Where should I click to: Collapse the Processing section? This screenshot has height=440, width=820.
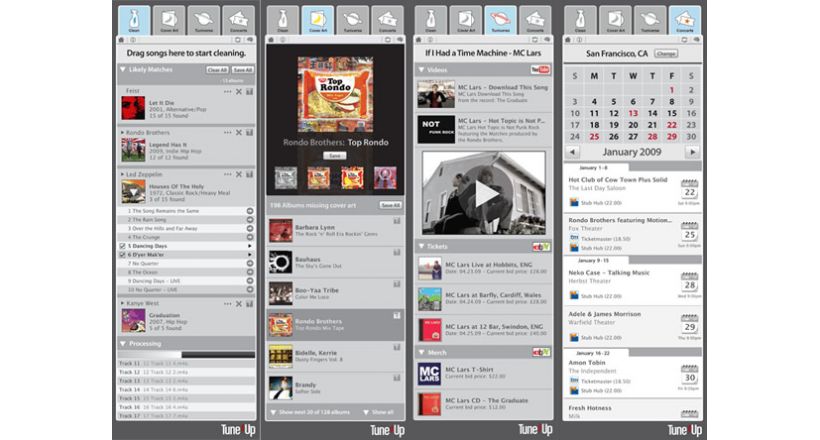click(123, 344)
